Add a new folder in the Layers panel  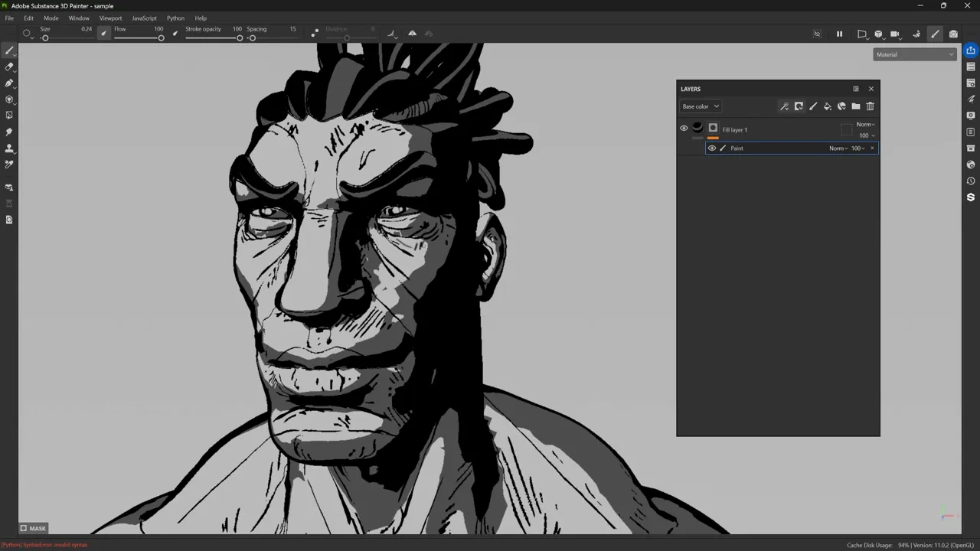856,106
